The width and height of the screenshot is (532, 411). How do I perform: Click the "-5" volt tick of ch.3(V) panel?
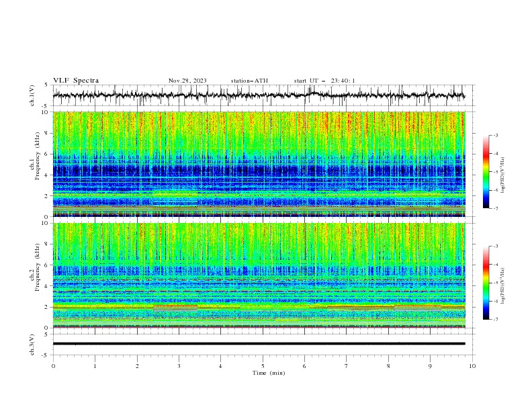[46, 355]
